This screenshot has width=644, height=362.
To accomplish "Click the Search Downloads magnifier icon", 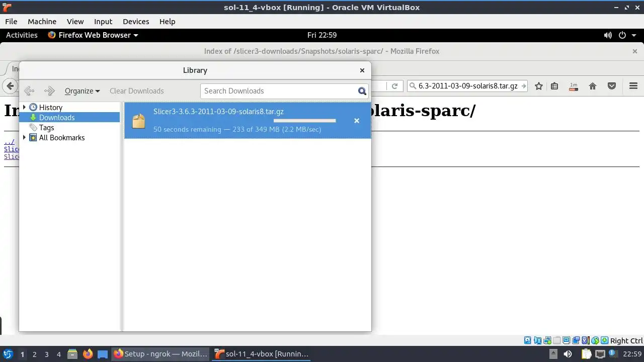I will tap(362, 91).
